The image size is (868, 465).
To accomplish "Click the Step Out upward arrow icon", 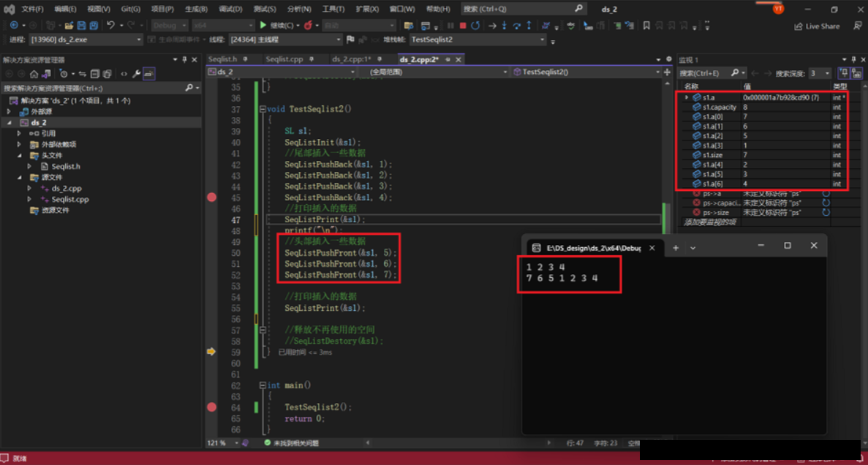I will pyautogui.click(x=529, y=26).
